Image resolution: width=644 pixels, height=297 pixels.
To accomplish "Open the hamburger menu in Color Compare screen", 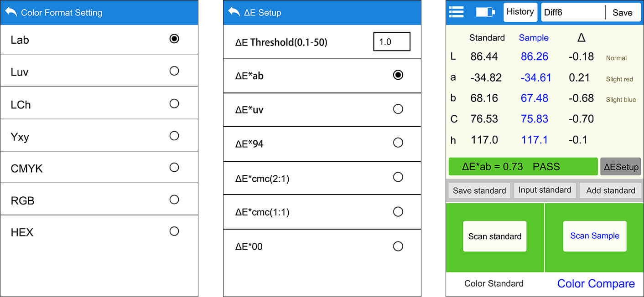I will pyautogui.click(x=456, y=12).
